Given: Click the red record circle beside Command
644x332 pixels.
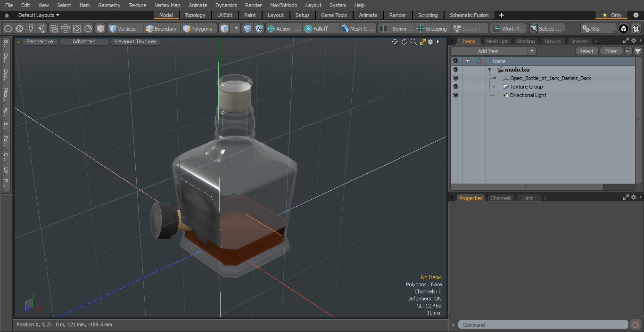Looking at the screenshot, I should [636, 325].
